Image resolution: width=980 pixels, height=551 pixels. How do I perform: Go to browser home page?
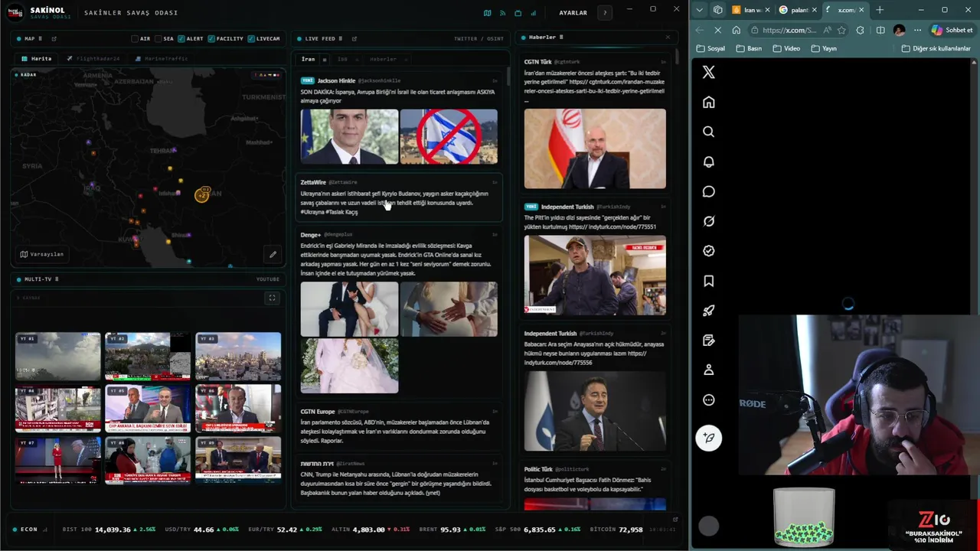pos(736,30)
